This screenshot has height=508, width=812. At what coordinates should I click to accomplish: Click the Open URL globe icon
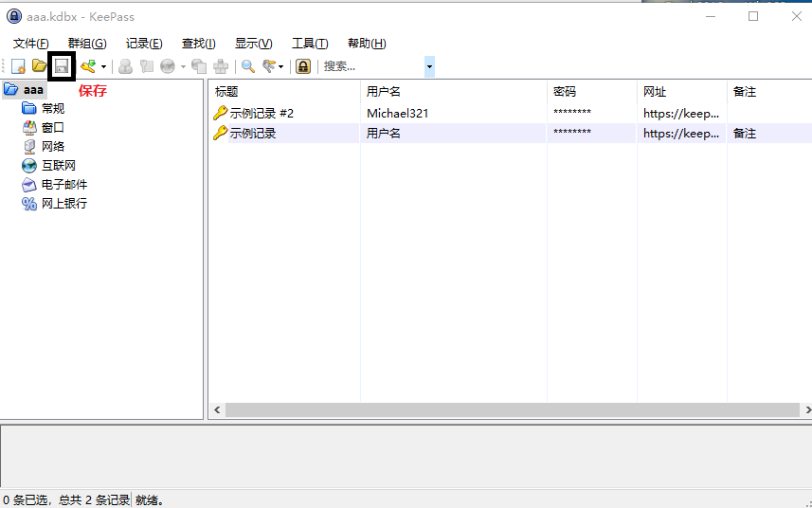168,66
